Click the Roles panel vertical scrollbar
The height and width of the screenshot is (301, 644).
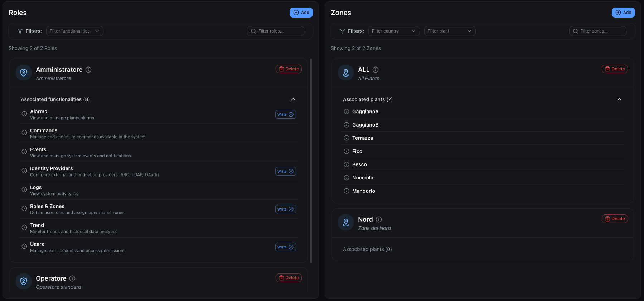click(x=311, y=161)
